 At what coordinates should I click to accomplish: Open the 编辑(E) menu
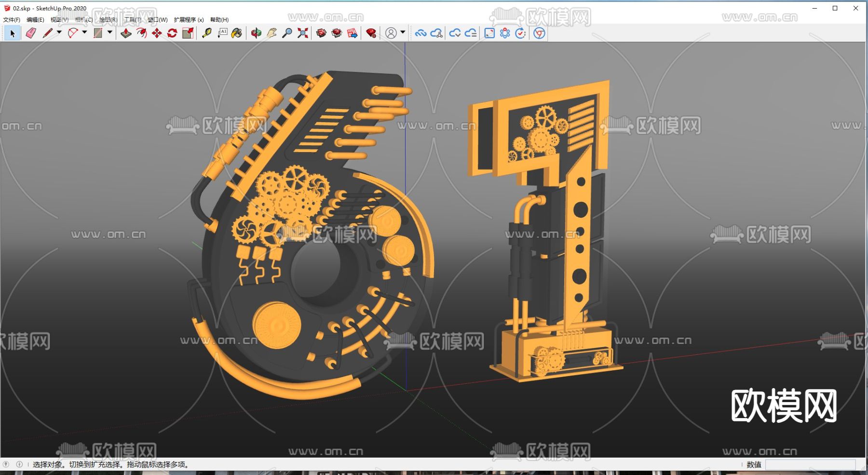tap(35, 20)
